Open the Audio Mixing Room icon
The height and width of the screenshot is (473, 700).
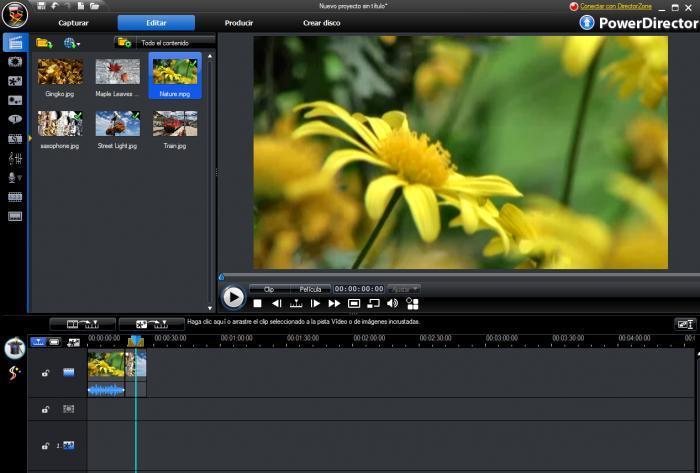[x=15, y=158]
